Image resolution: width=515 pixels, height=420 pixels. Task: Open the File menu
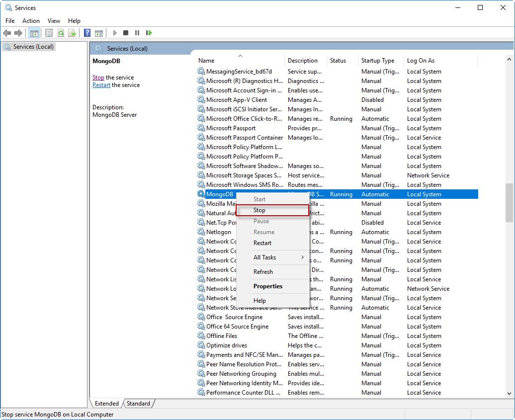(10, 21)
